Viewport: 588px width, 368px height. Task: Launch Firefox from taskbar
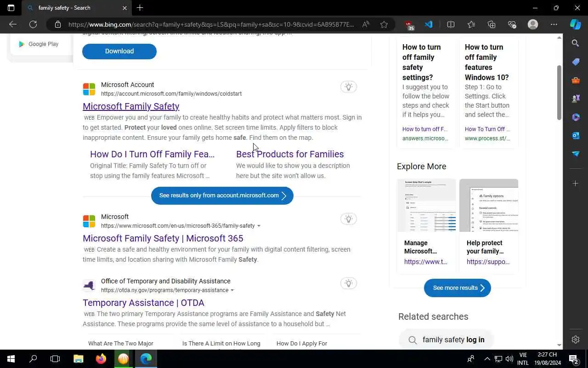[101, 359]
